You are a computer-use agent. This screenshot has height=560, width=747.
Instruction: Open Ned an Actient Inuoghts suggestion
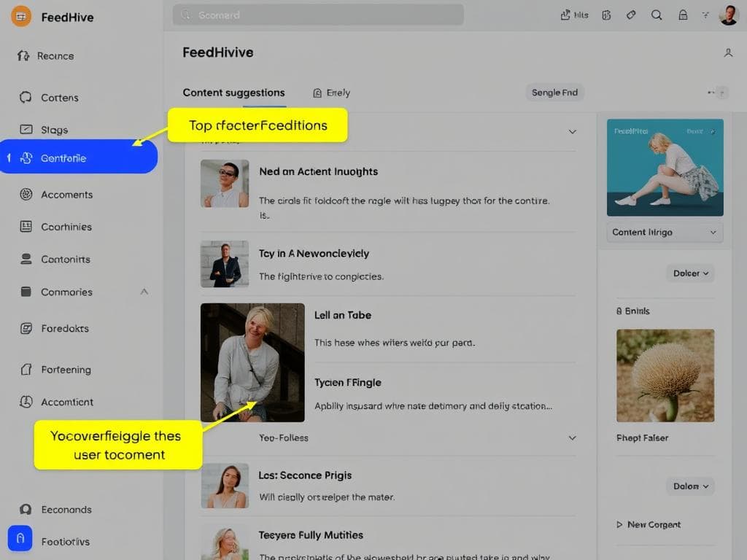pos(318,171)
